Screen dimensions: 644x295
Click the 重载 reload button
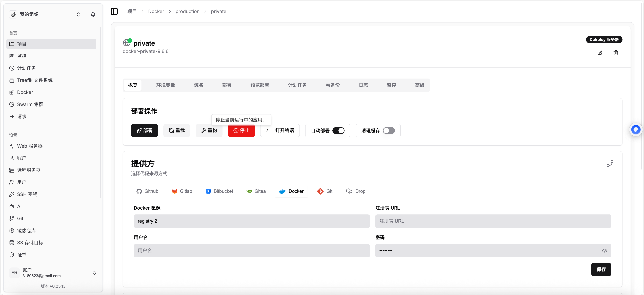pyautogui.click(x=176, y=131)
